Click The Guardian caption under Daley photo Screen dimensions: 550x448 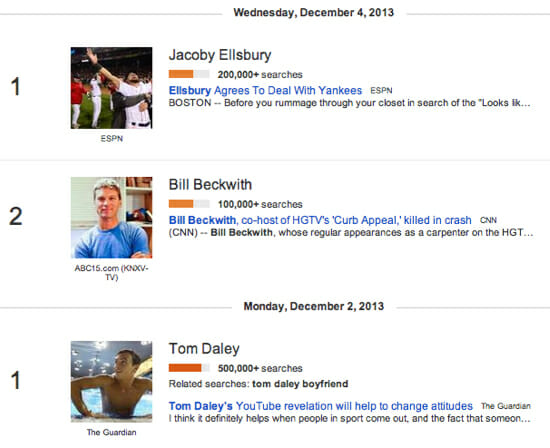(112, 432)
